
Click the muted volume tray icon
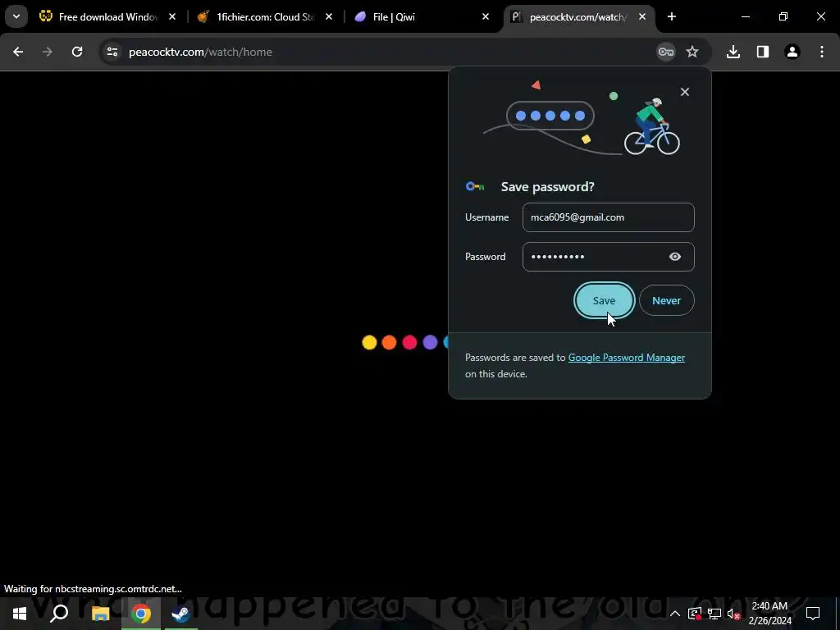[x=734, y=614]
